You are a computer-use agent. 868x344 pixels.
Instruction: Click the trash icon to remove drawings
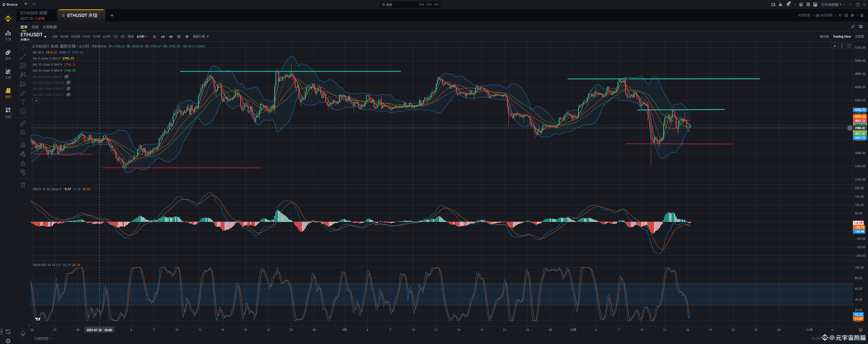(x=23, y=185)
